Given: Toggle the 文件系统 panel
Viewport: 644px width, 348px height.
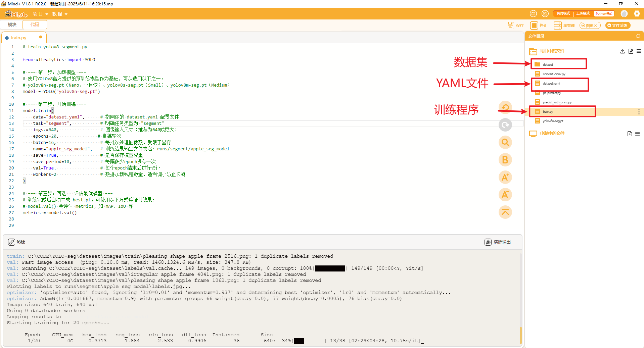Looking at the screenshot, I should [x=617, y=26].
